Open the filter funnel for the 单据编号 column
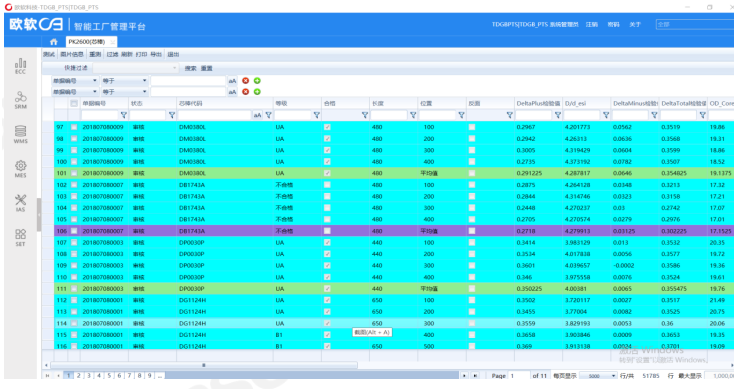Screen dimensions: 734x389 click(124, 115)
